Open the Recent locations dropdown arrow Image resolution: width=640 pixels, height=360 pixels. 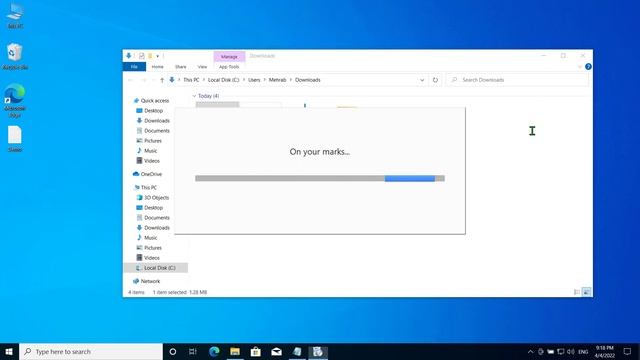pyautogui.click(x=153, y=80)
